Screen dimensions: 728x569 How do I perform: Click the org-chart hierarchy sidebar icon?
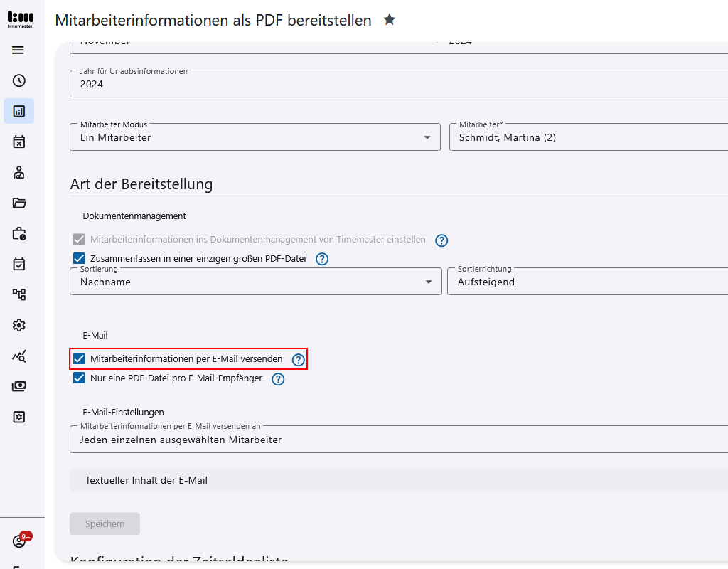click(x=19, y=294)
